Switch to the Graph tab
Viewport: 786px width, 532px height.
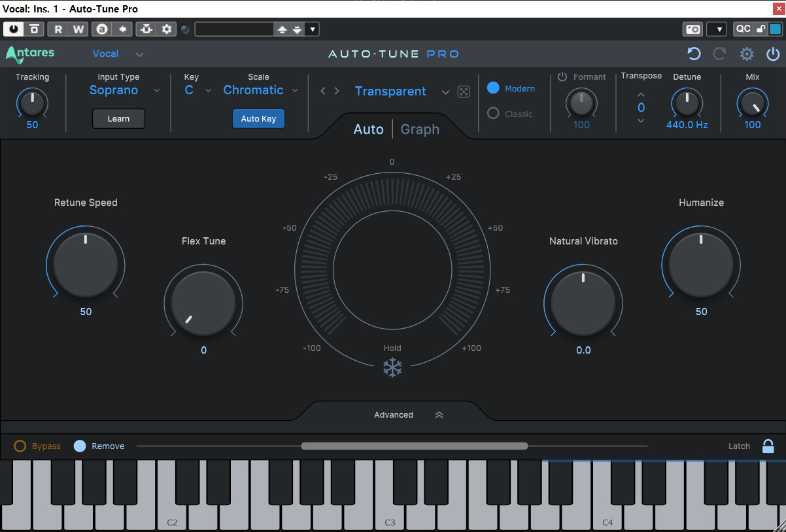tap(420, 129)
